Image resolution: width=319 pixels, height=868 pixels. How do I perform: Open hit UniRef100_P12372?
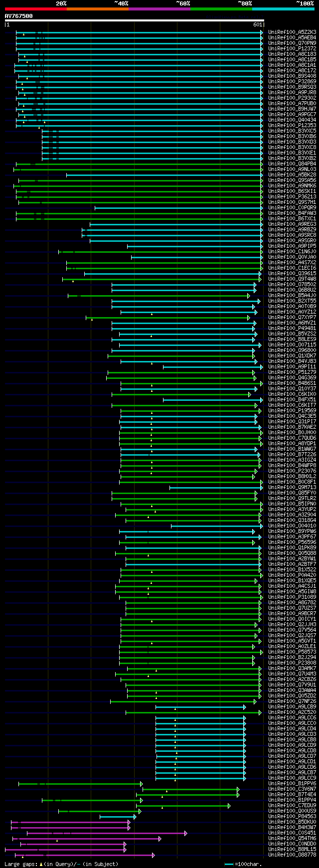tap(292, 49)
